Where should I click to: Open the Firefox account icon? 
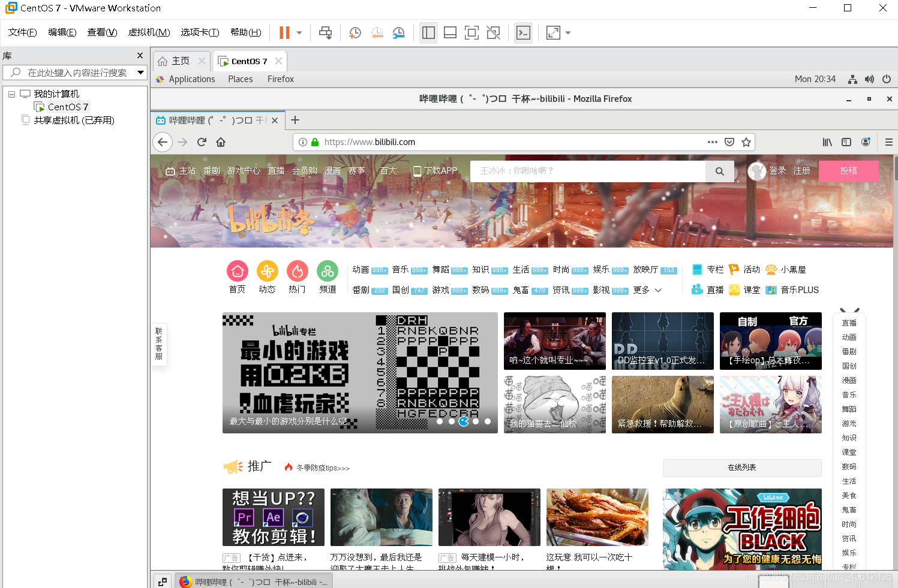click(x=866, y=142)
